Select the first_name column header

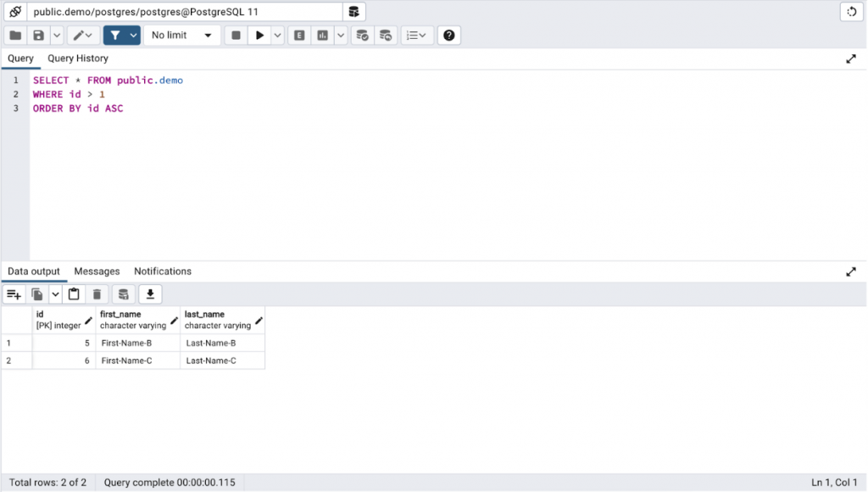coord(136,318)
